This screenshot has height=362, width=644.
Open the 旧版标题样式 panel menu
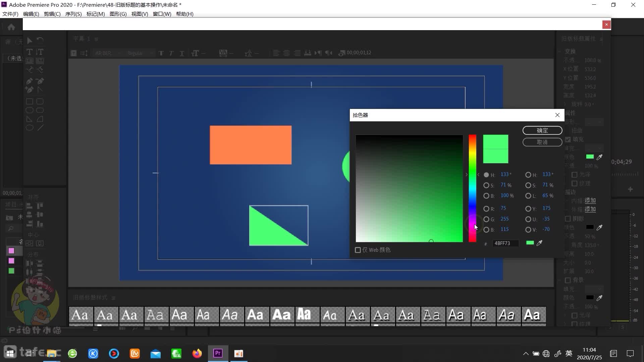tap(113, 298)
